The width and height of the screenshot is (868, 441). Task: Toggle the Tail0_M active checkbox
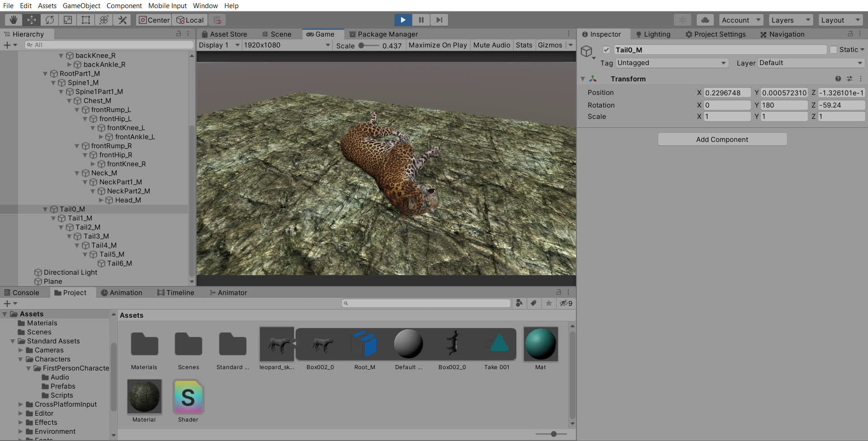coord(607,50)
